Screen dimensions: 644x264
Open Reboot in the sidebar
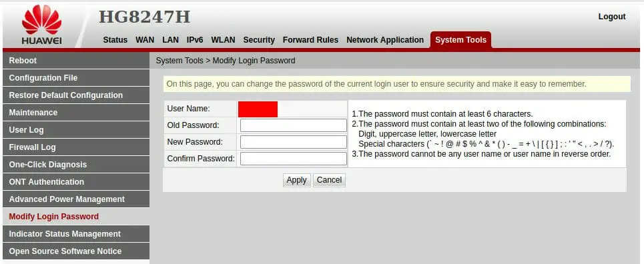click(76, 61)
